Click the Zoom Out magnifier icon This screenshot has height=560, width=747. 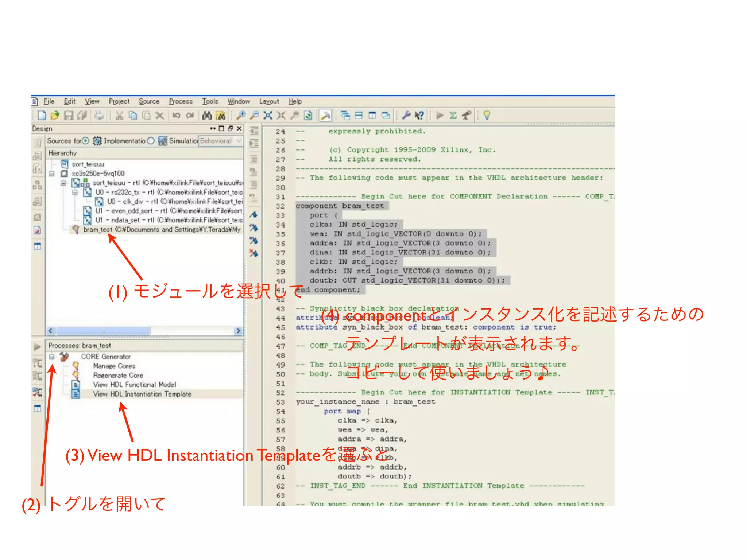click(254, 116)
